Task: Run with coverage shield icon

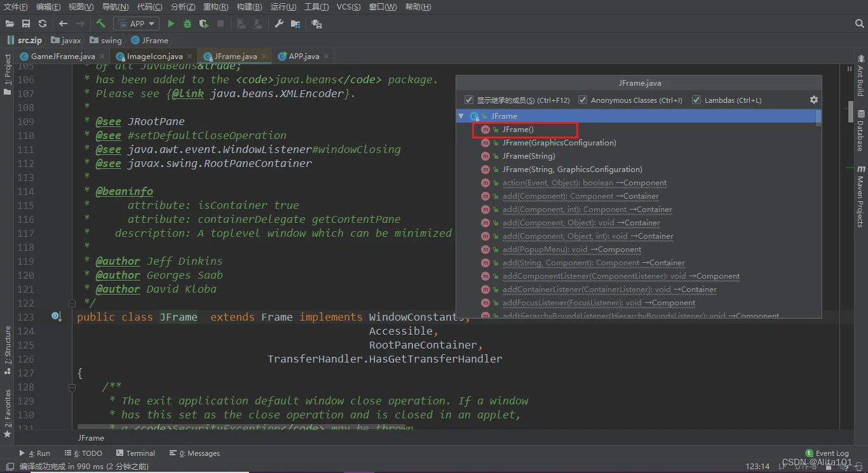Action: click(204, 23)
